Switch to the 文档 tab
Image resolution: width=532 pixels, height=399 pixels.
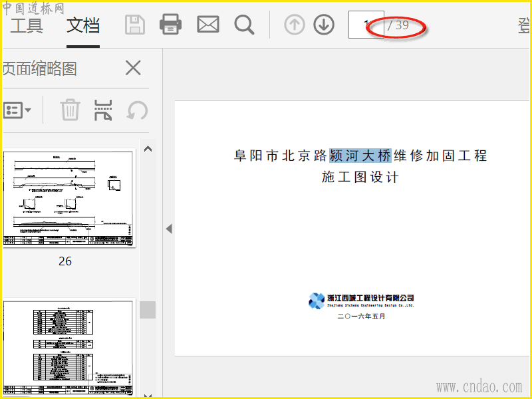pyautogui.click(x=83, y=25)
